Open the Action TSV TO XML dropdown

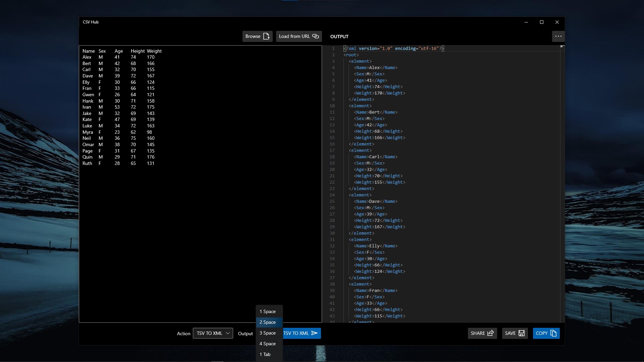[213, 333]
